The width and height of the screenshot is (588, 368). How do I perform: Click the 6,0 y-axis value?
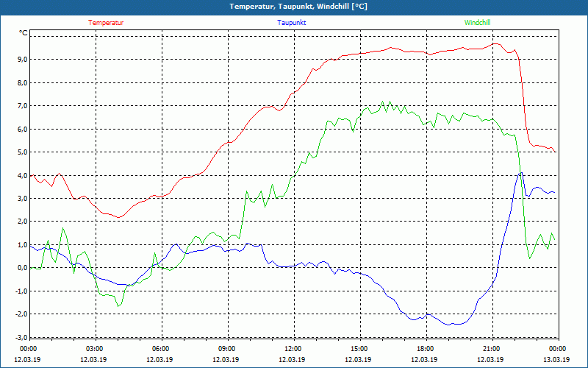tap(22, 129)
